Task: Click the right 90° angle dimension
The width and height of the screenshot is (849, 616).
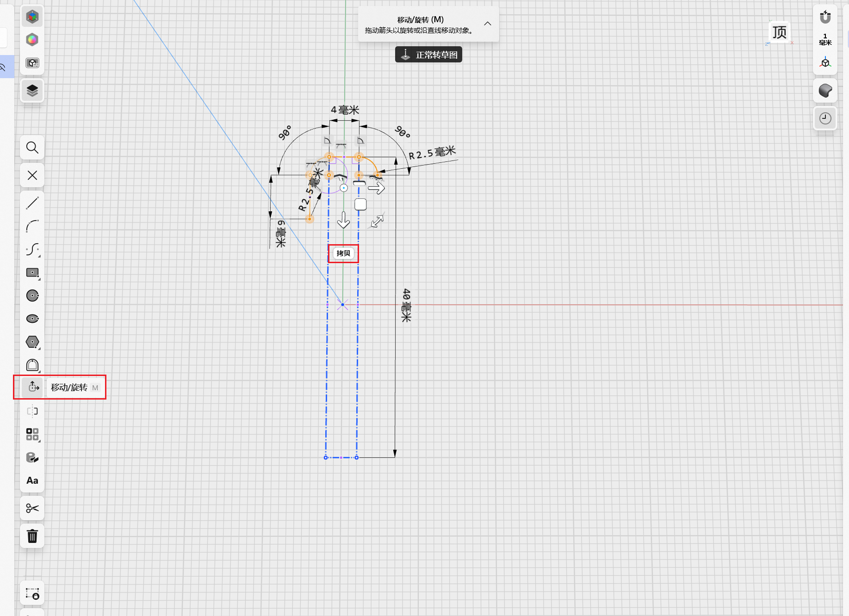Action: tap(403, 132)
